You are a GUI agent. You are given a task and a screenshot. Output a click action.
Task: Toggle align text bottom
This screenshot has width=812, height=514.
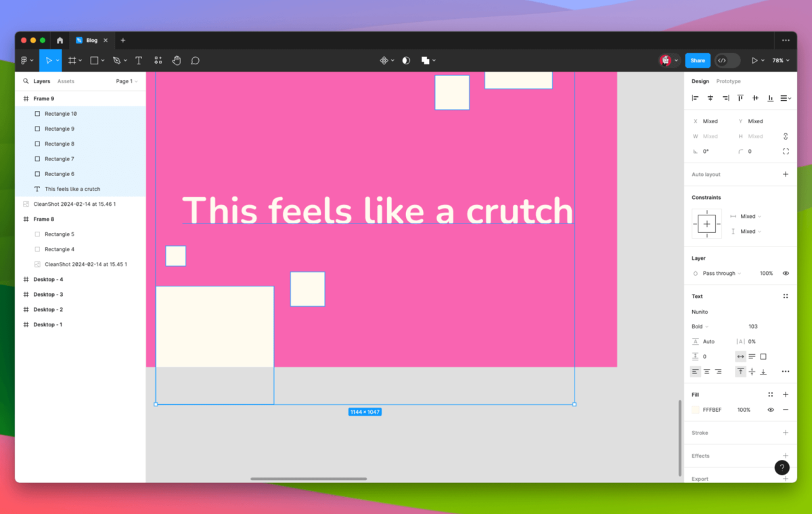click(x=763, y=371)
